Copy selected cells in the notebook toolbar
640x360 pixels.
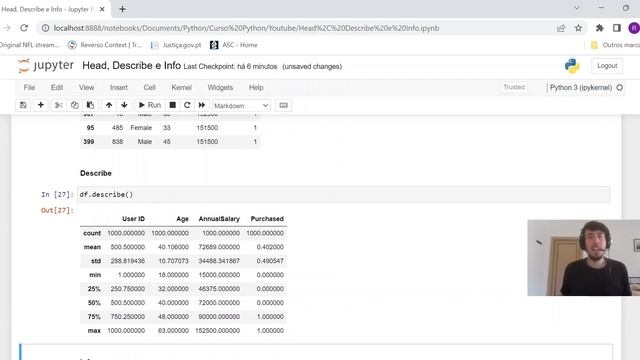[x=74, y=105]
